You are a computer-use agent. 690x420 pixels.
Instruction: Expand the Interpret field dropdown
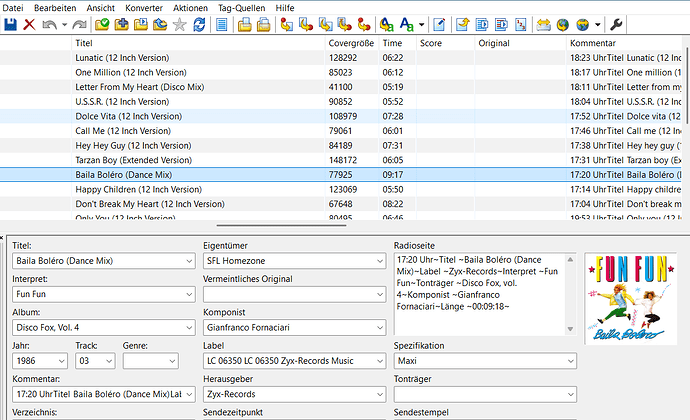click(x=189, y=294)
